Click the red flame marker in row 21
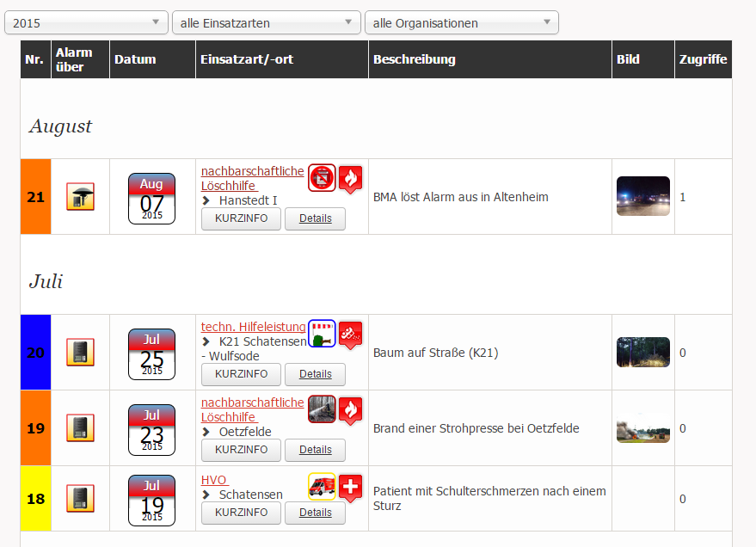 [350, 178]
